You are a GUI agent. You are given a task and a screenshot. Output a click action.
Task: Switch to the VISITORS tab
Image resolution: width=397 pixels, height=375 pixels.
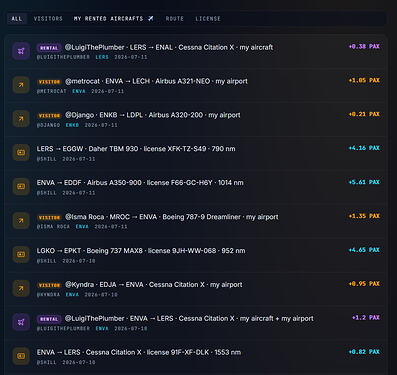(48, 19)
